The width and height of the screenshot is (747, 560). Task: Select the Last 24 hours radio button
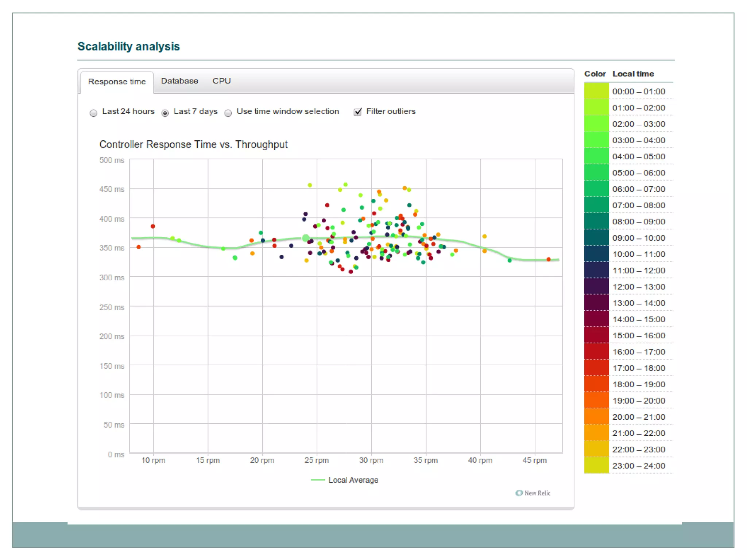pos(94,113)
